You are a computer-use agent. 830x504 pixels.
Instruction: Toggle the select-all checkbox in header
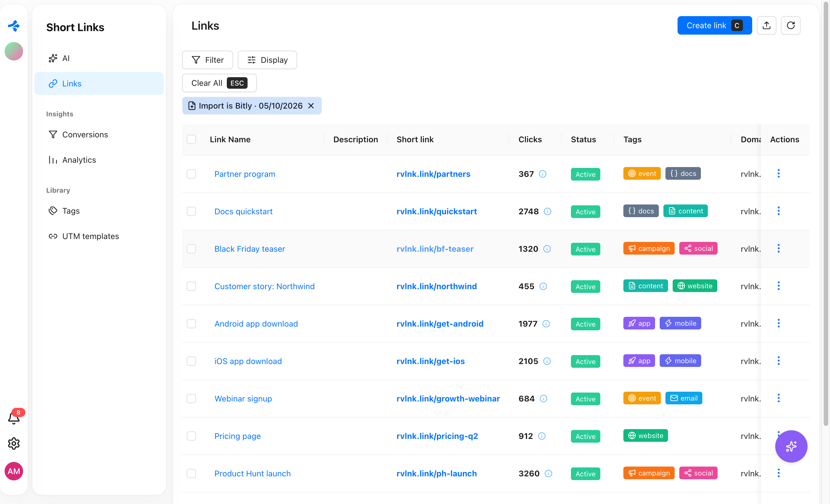click(x=191, y=139)
